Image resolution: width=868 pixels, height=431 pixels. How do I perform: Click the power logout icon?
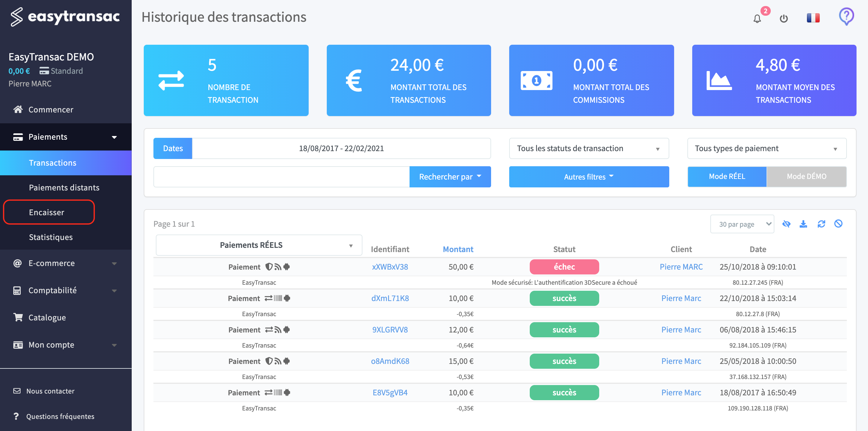(783, 18)
